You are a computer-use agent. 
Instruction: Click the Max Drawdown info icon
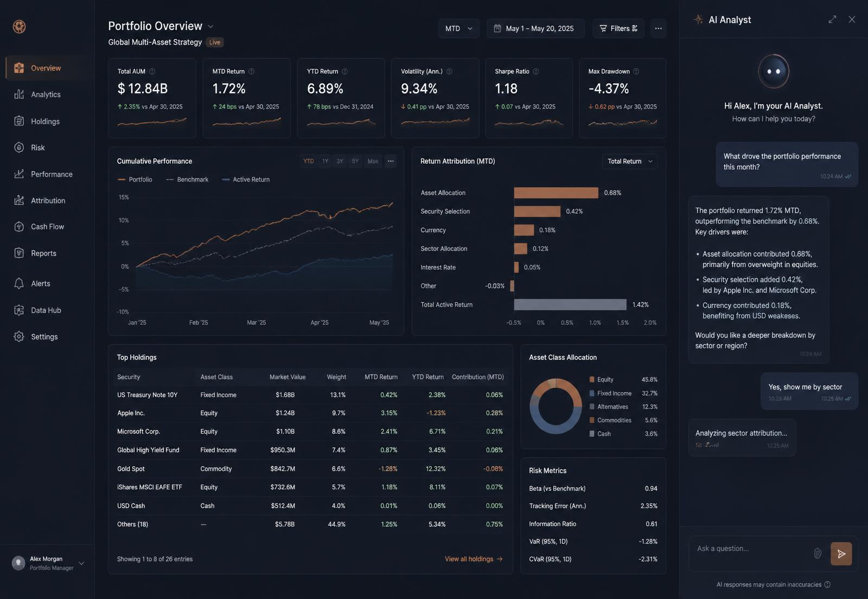click(636, 72)
